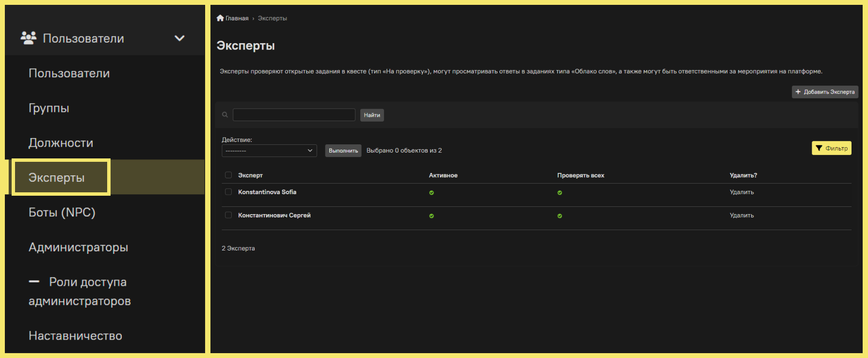The width and height of the screenshot is (868, 358).
Task: Focus the expert search input field
Action: click(x=294, y=115)
